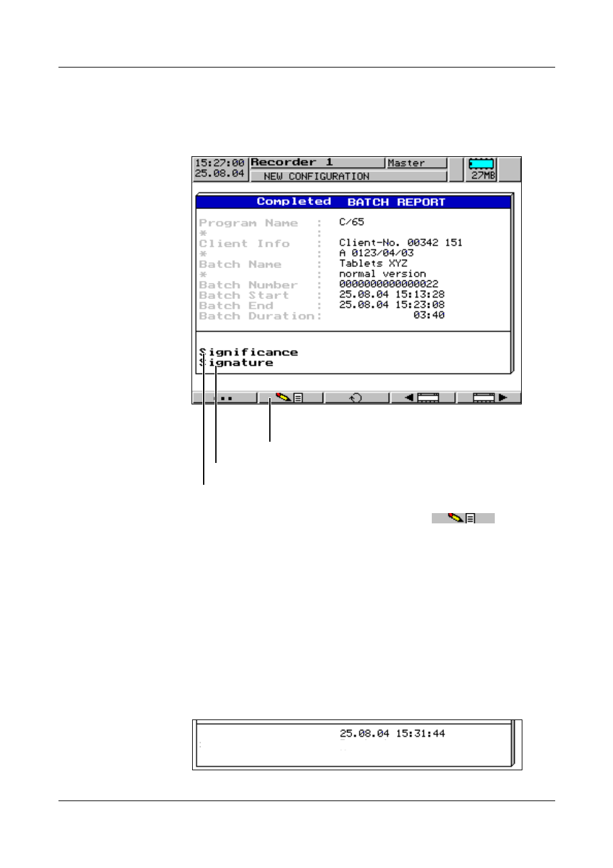Go to next batch report film icon
The height and width of the screenshot is (868, 613).
point(489,398)
